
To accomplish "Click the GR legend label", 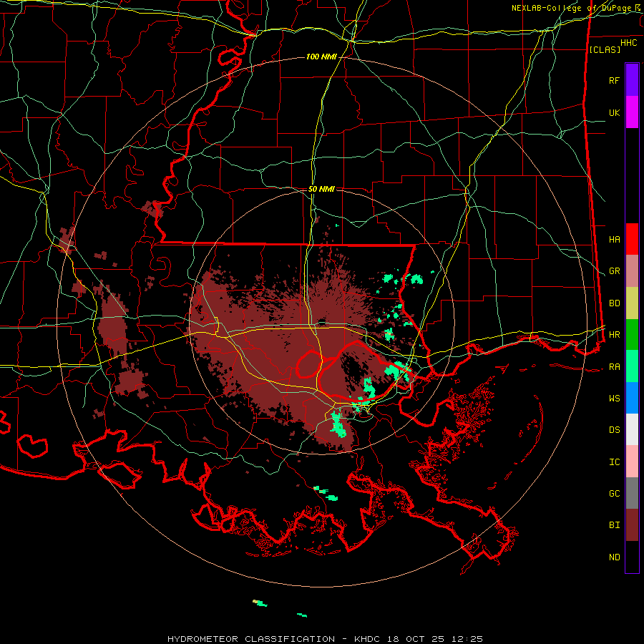I will (x=614, y=271).
